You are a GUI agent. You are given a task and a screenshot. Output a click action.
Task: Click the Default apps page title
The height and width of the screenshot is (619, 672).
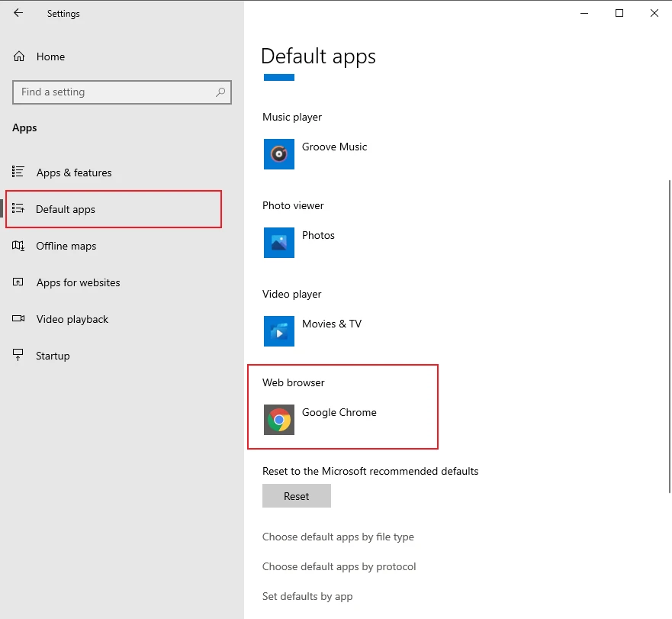tap(318, 56)
